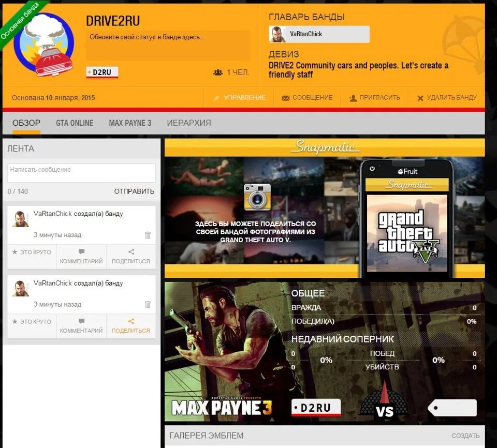Click the ВРАЖДА stat row label
The image size is (497, 448).
(306, 308)
